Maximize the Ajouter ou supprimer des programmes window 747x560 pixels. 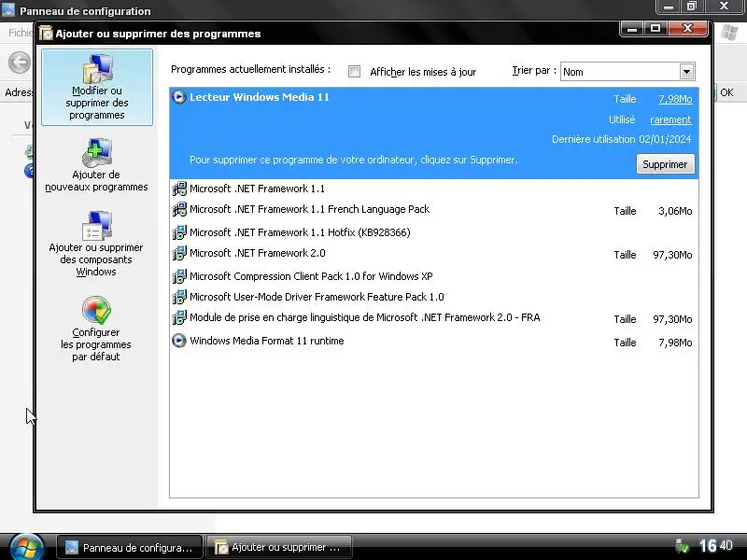pyautogui.click(x=655, y=29)
